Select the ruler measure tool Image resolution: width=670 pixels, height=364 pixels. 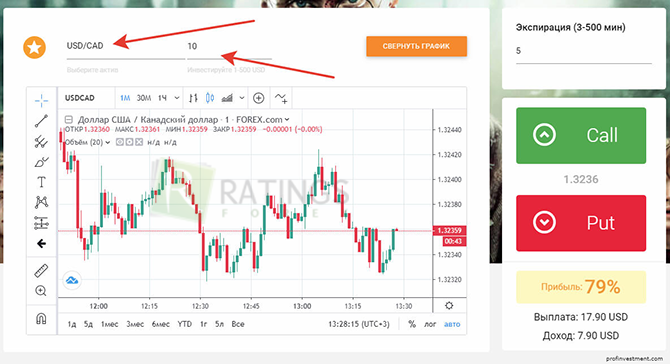pos(41,271)
